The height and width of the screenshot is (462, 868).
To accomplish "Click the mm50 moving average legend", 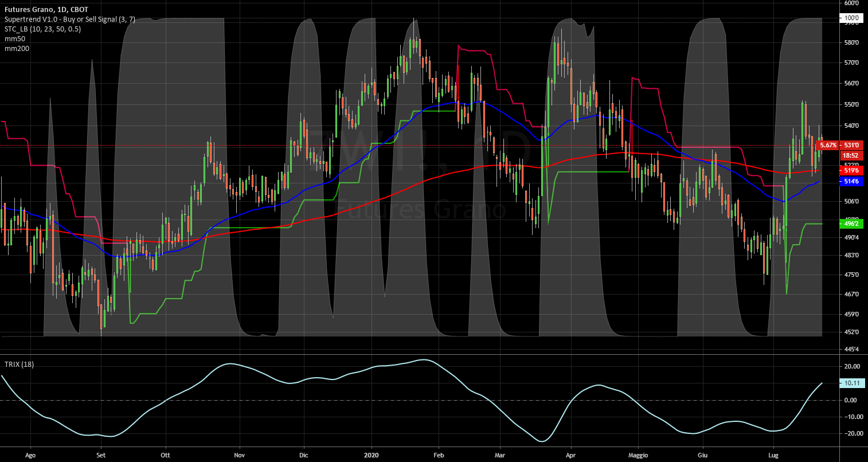I will [x=14, y=38].
